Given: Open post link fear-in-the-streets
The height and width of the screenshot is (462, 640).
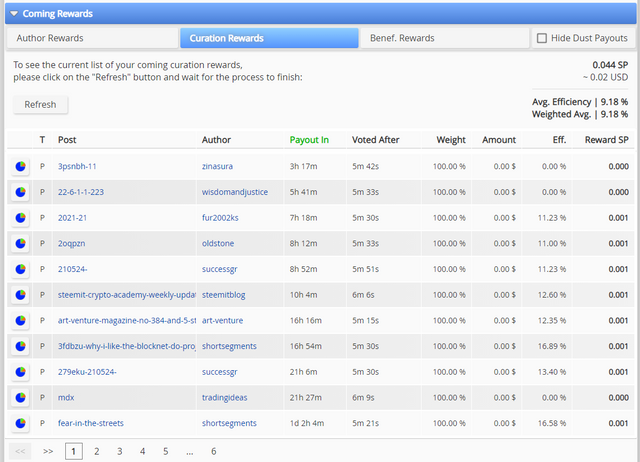Looking at the screenshot, I should 91,423.
